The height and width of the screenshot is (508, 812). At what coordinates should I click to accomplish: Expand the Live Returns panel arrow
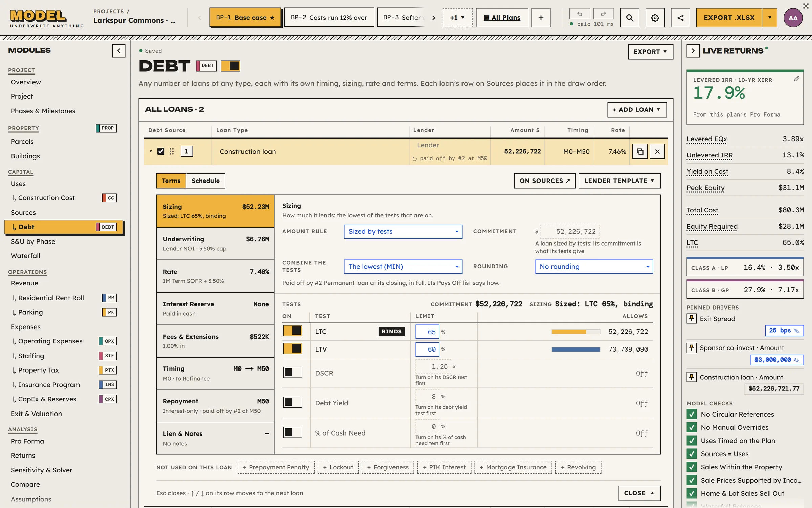pos(693,51)
